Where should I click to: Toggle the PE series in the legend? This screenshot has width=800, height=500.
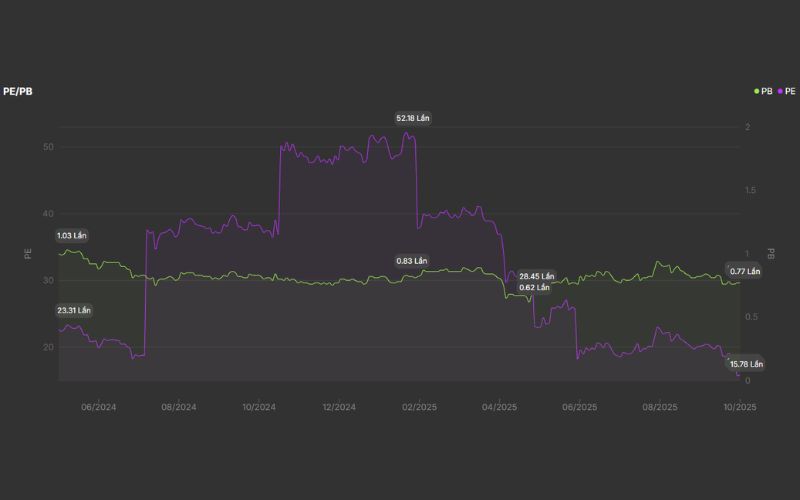(789, 91)
